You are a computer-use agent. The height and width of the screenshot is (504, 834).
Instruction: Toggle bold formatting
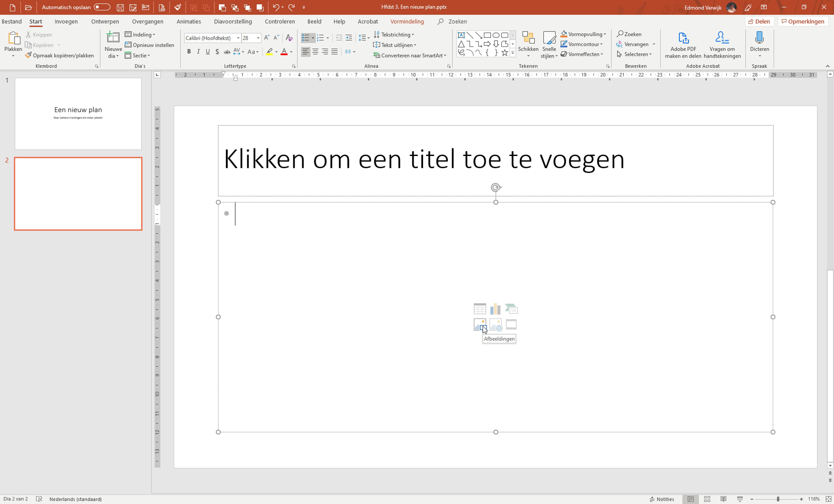(189, 52)
